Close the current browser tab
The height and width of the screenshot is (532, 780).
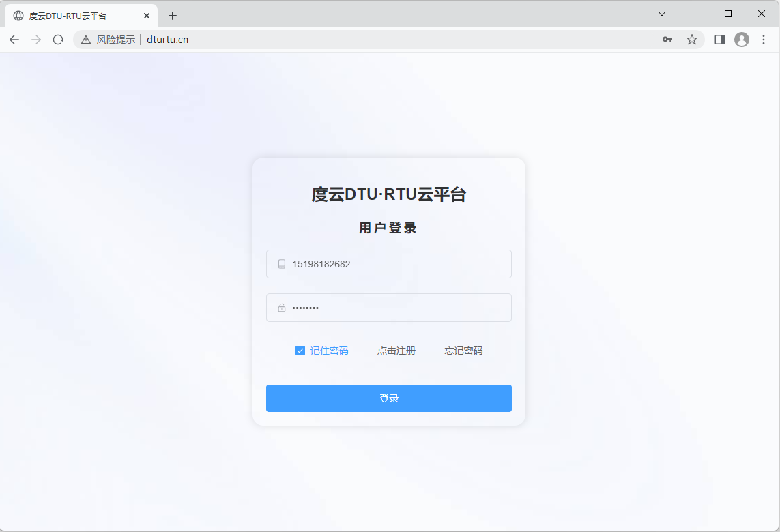[x=146, y=14]
